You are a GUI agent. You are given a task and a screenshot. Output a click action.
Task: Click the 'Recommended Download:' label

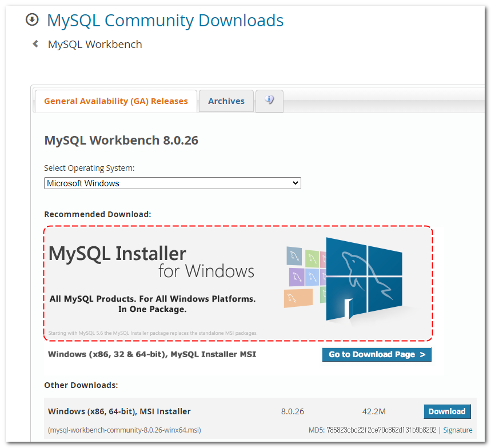click(x=98, y=214)
